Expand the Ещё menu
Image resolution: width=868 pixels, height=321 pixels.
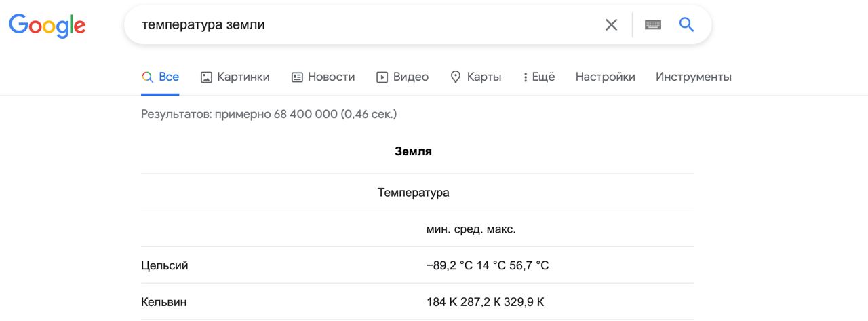(x=539, y=77)
